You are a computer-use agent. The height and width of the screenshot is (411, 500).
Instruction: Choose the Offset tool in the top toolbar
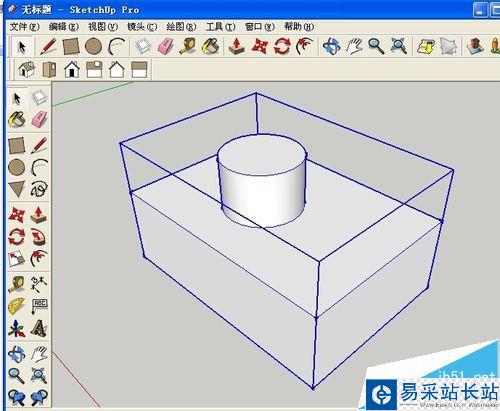[304, 46]
